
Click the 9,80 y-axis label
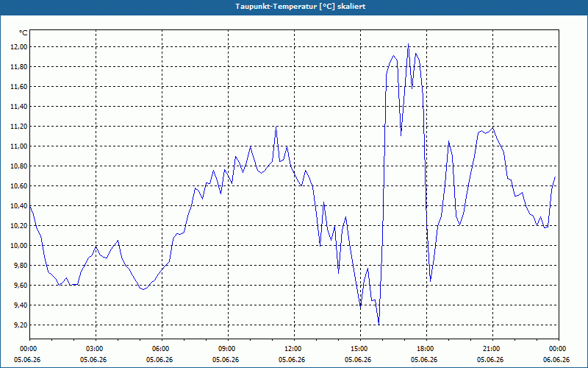(x=21, y=266)
